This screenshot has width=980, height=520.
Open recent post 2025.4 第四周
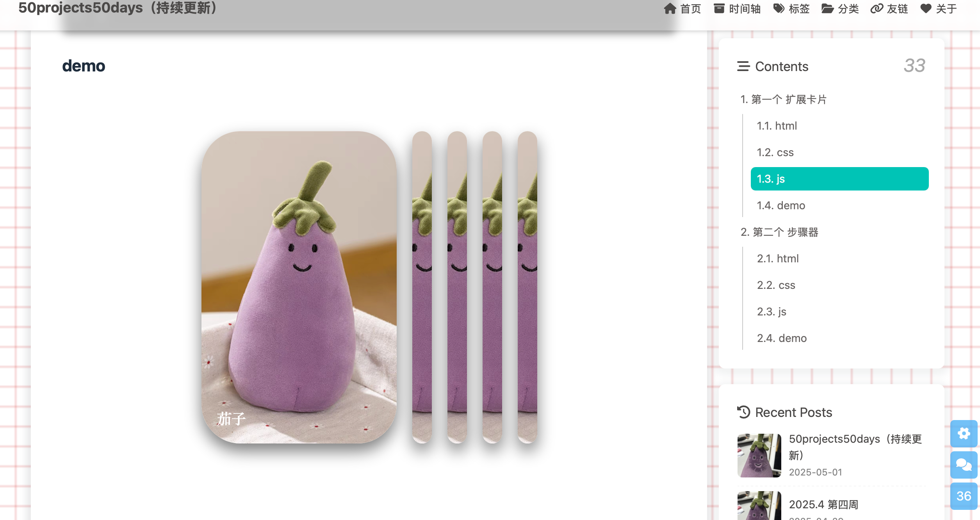tap(823, 504)
